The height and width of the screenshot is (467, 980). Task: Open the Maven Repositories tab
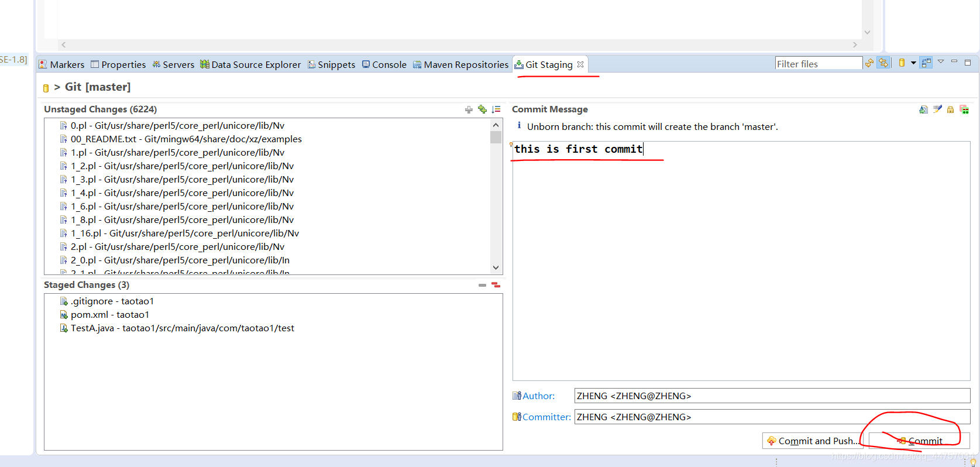tap(460, 64)
